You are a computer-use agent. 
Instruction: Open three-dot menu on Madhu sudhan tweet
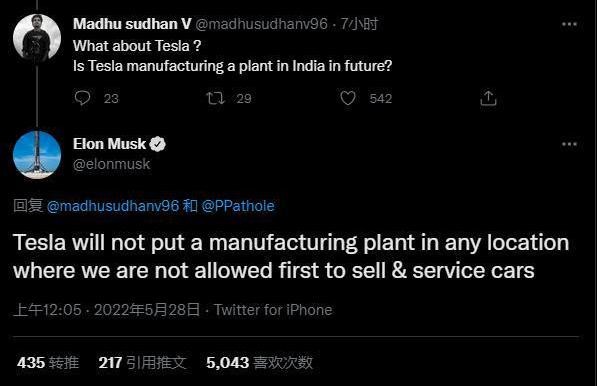tap(569, 24)
